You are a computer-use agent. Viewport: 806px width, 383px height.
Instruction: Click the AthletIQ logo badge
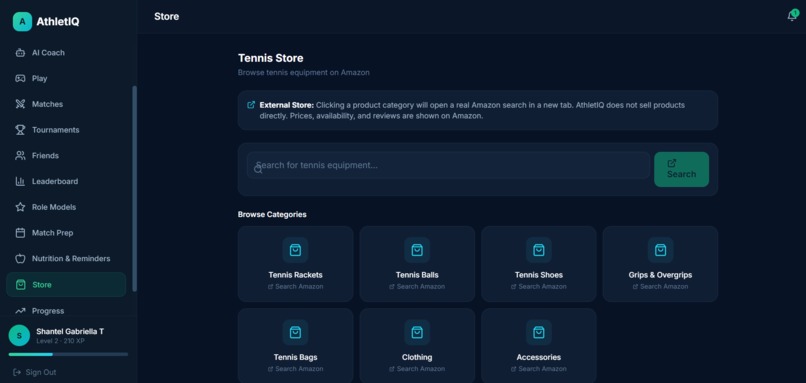click(22, 22)
